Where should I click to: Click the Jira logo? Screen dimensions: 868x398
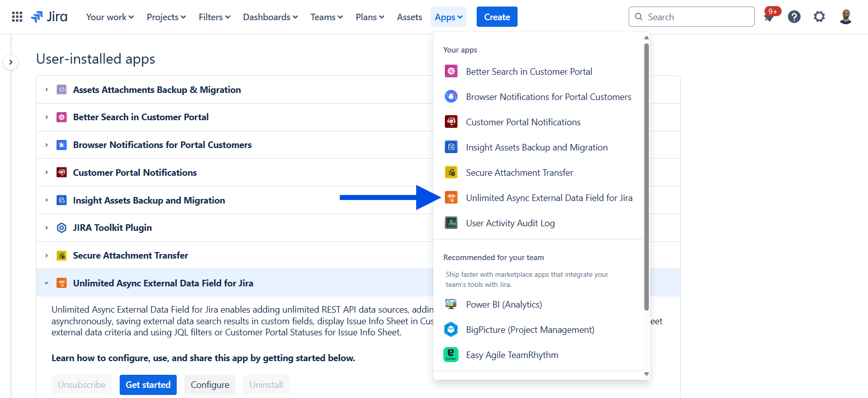[49, 17]
